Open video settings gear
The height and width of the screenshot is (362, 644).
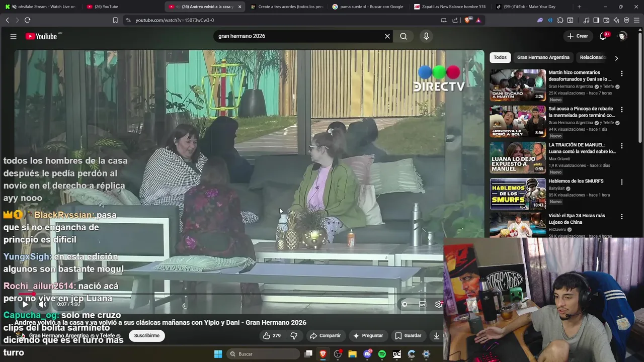pos(439,304)
